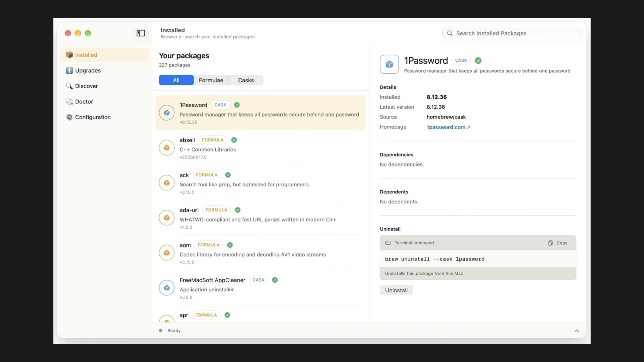The width and height of the screenshot is (644, 362).
Task: Click the FORMULA badge beside apr
Action: point(206,315)
